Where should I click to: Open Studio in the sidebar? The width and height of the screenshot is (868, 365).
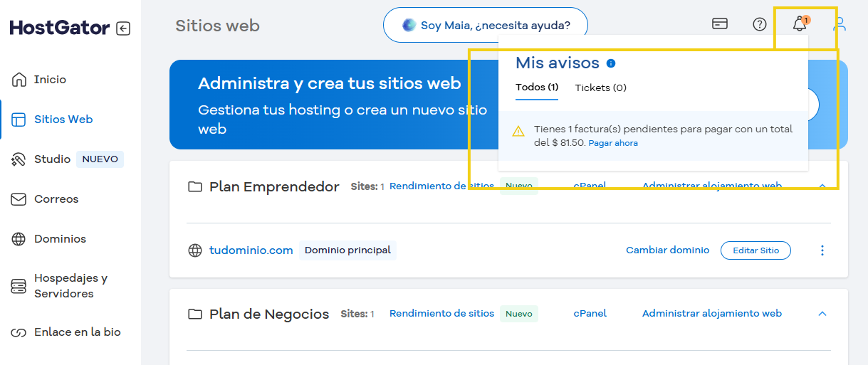[x=52, y=159]
